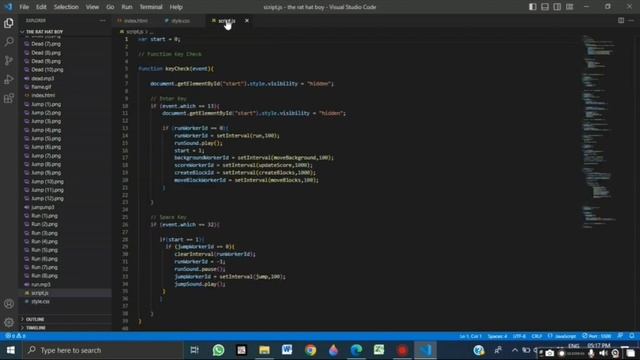Open jump.mp3 in Explorer
The image size is (640, 360).
coord(43,207)
